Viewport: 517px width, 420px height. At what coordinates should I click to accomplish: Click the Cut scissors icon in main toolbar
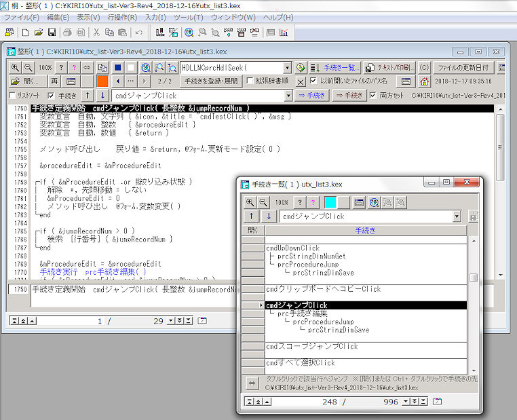96,32
